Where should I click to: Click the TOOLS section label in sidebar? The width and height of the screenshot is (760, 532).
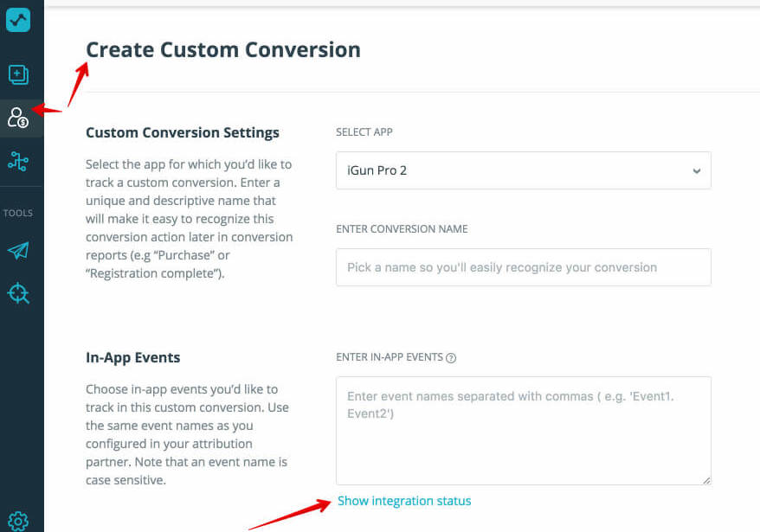tap(20, 213)
